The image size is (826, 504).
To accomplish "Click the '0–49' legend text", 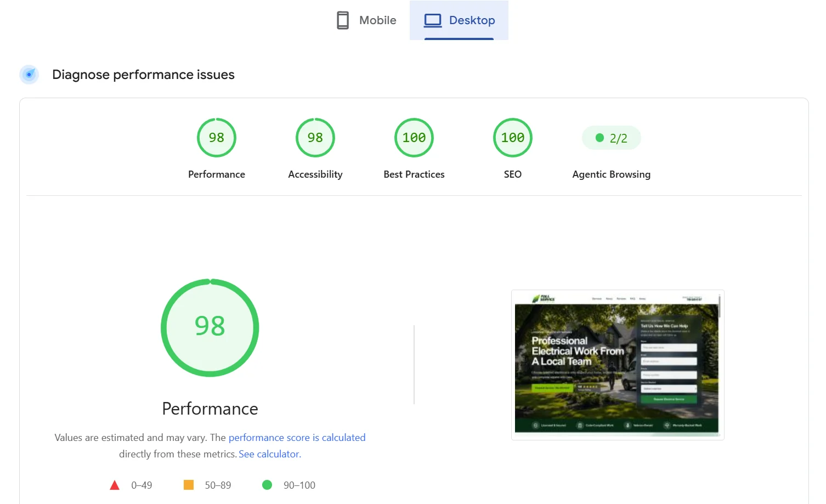I will point(142,485).
